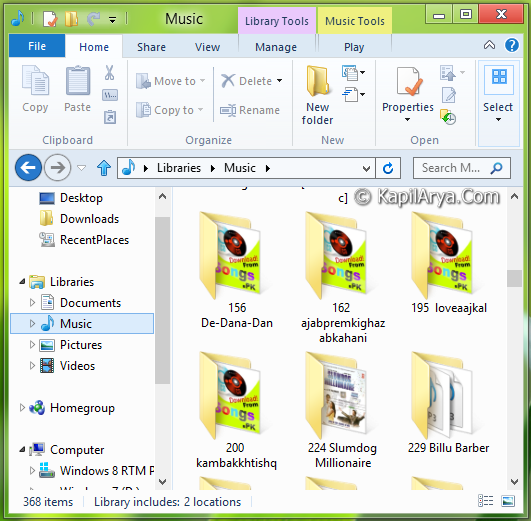The width and height of the screenshot is (531, 521).
Task: Switch to the Share ribbon tab
Action: pyautogui.click(x=151, y=47)
